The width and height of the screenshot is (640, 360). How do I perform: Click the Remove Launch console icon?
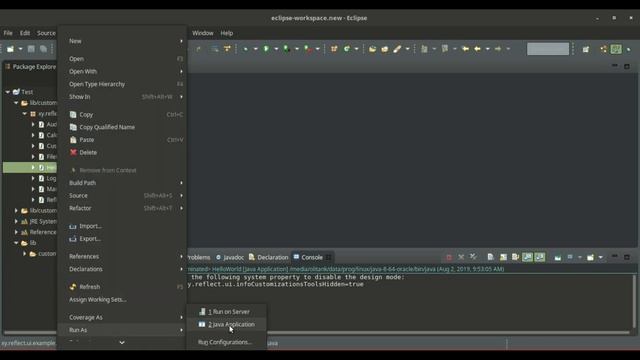[461, 257]
